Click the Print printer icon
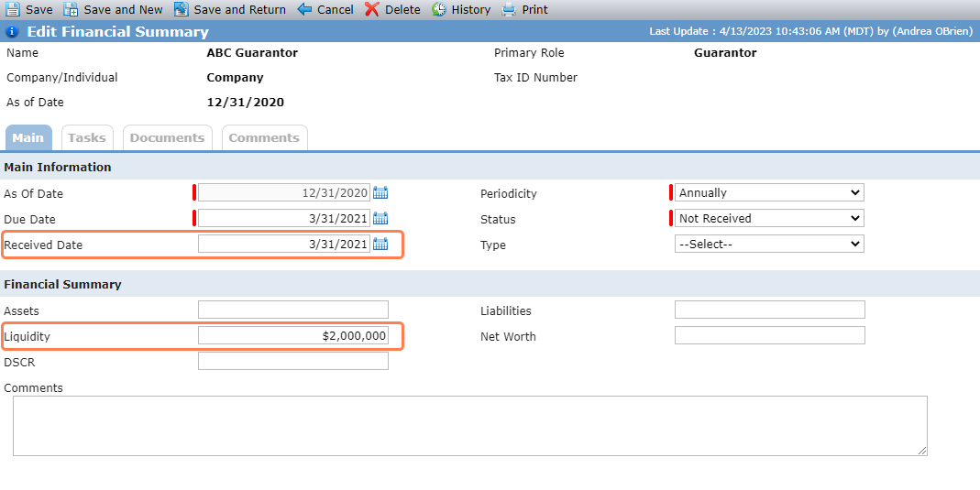This screenshot has width=980, height=490. (510, 9)
